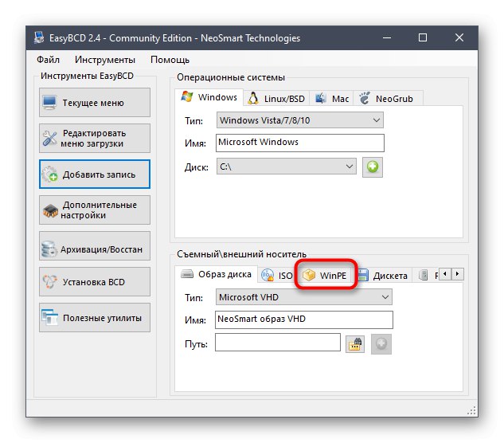504x443 pixels.
Task: Click the greyed add icon beside Путь
Action: [381, 344]
